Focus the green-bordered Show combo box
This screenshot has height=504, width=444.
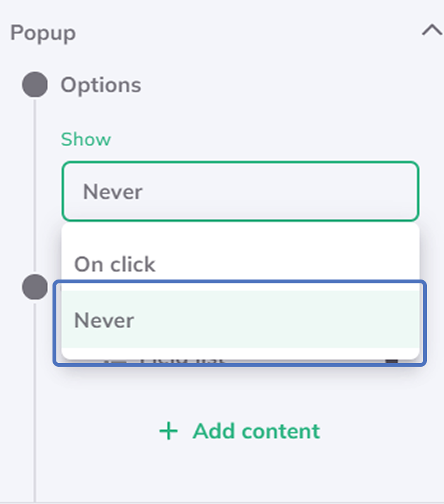pyautogui.click(x=240, y=191)
